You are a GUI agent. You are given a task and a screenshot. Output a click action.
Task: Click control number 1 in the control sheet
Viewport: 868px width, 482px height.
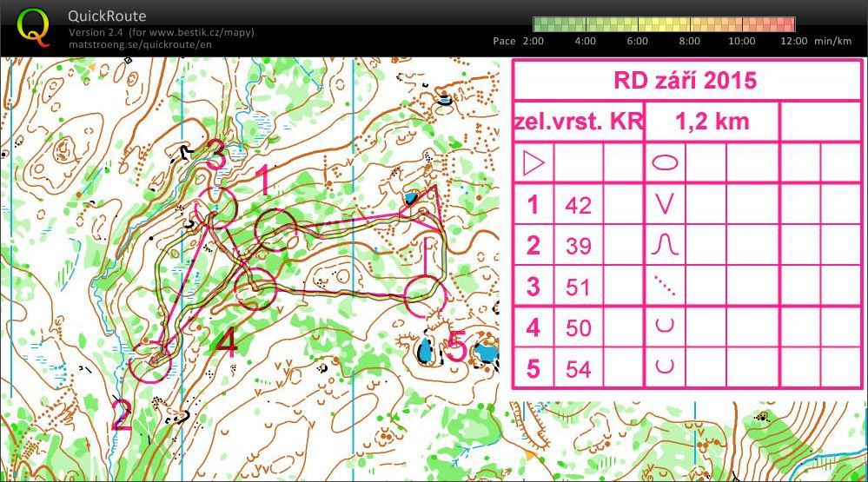[x=533, y=205]
